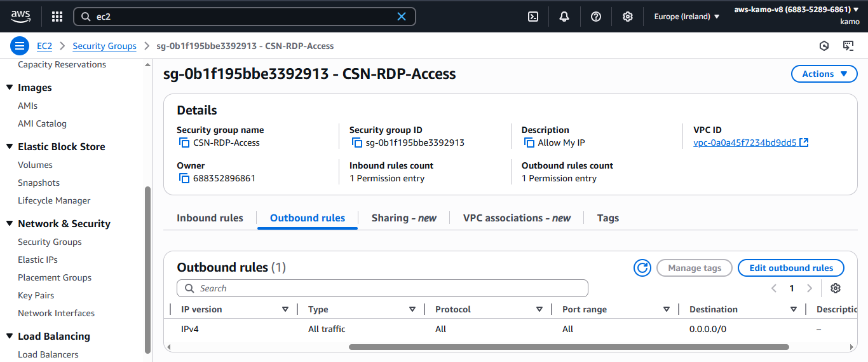Open VPC link external icon
The image size is (868, 362).
click(804, 143)
